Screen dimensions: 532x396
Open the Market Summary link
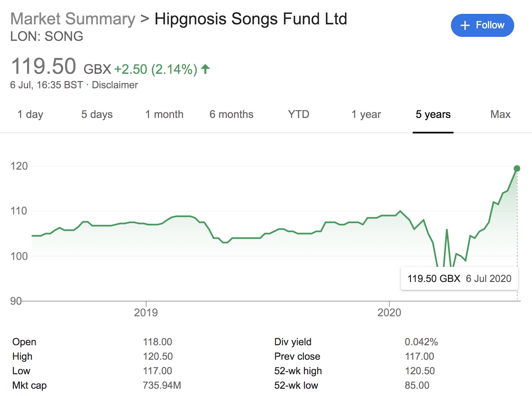click(x=73, y=19)
